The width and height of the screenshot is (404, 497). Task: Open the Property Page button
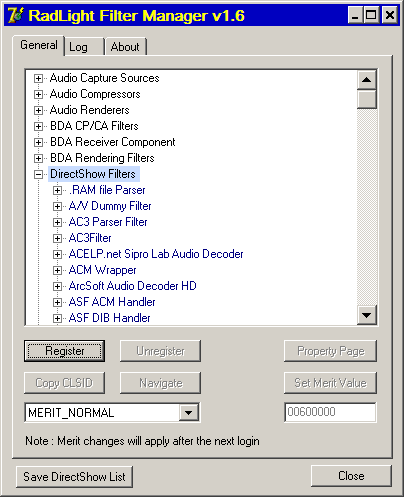[x=330, y=351]
